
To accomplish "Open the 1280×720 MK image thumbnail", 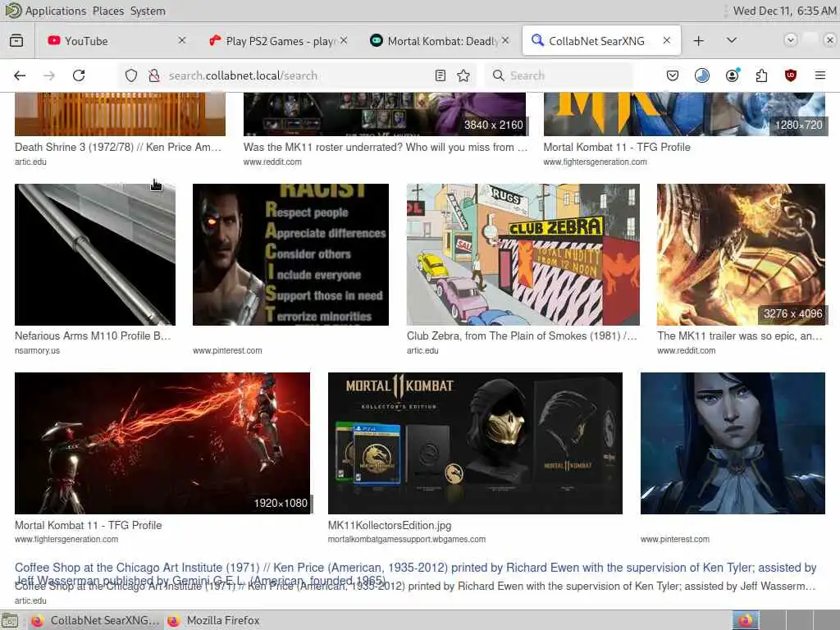I will pos(684,114).
